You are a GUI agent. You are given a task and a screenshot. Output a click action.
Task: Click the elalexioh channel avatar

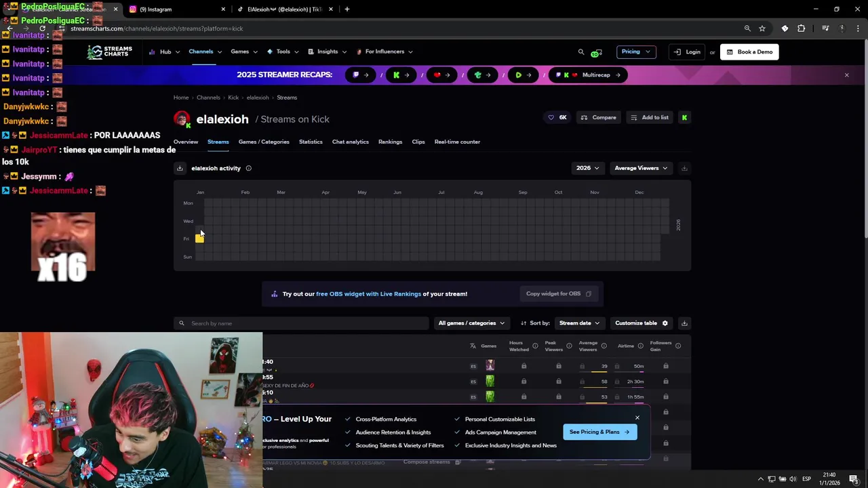(182, 119)
